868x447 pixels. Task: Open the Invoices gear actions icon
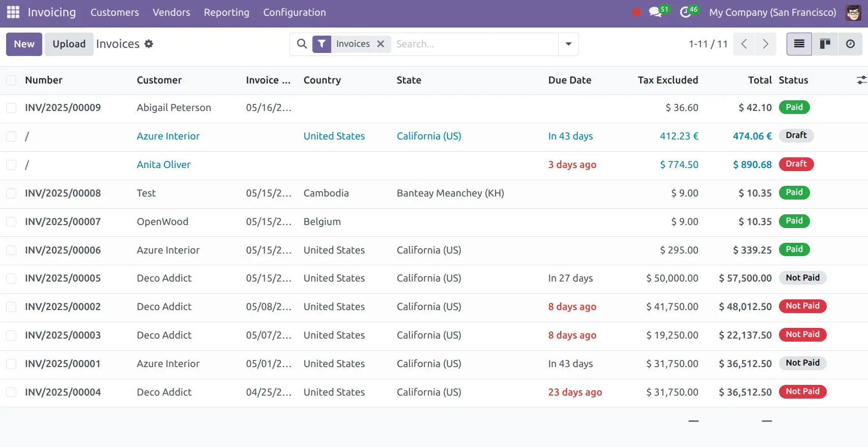pos(149,44)
